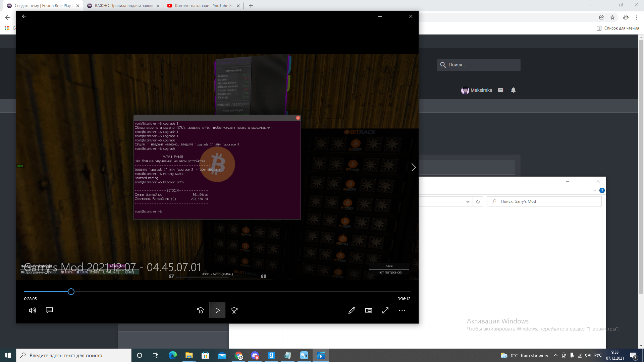Open subtitles and captions menu
The image size is (644, 362).
49,310
